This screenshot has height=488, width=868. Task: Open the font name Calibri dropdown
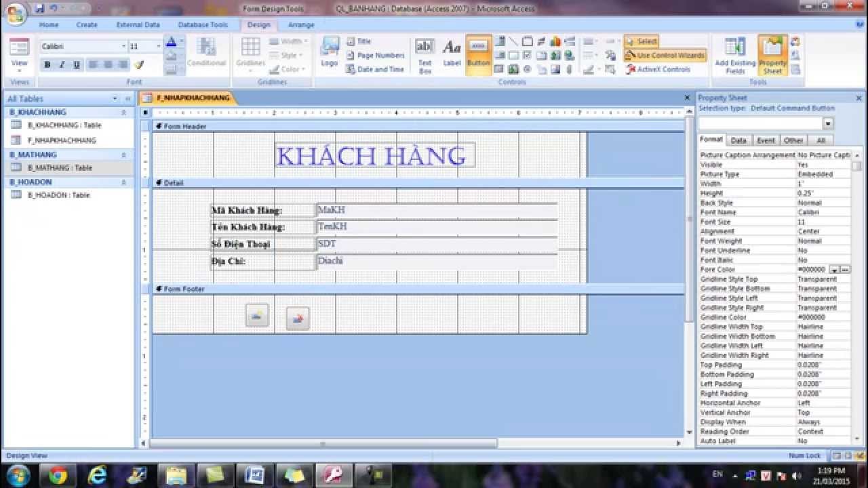[123, 46]
